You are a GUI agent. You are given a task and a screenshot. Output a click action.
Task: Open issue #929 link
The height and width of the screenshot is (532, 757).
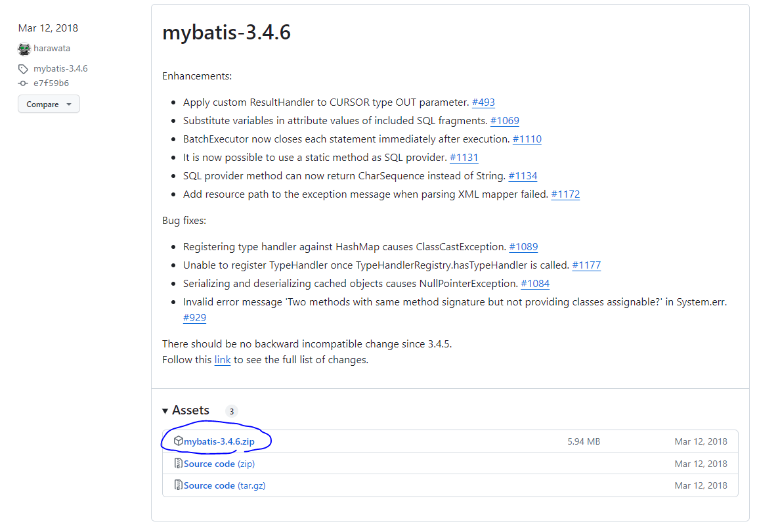194,318
